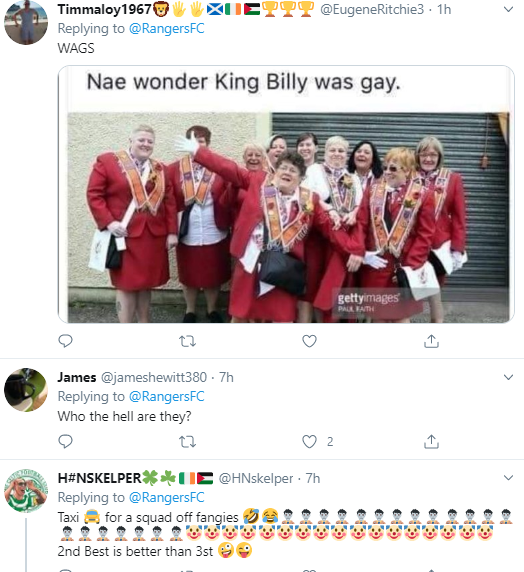Viewport: 524px width, 572px height.
Task: View James's profile avatar
Action: point(26,390)
